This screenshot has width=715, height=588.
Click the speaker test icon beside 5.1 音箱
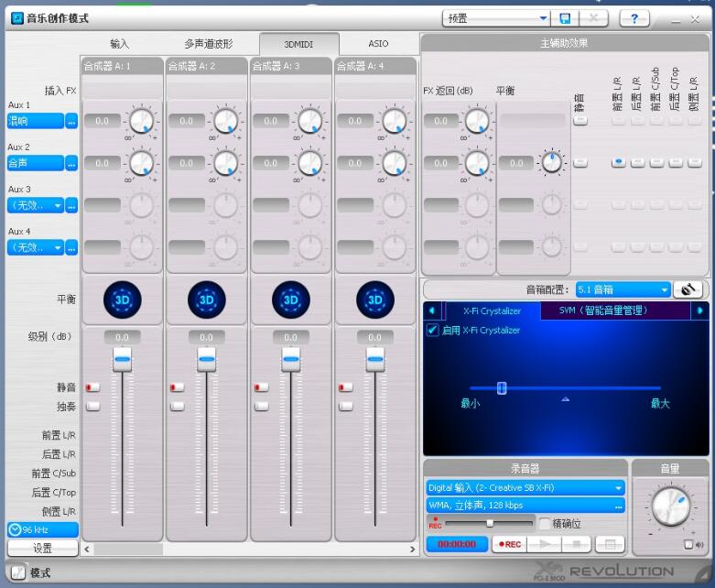click(688, 289)
